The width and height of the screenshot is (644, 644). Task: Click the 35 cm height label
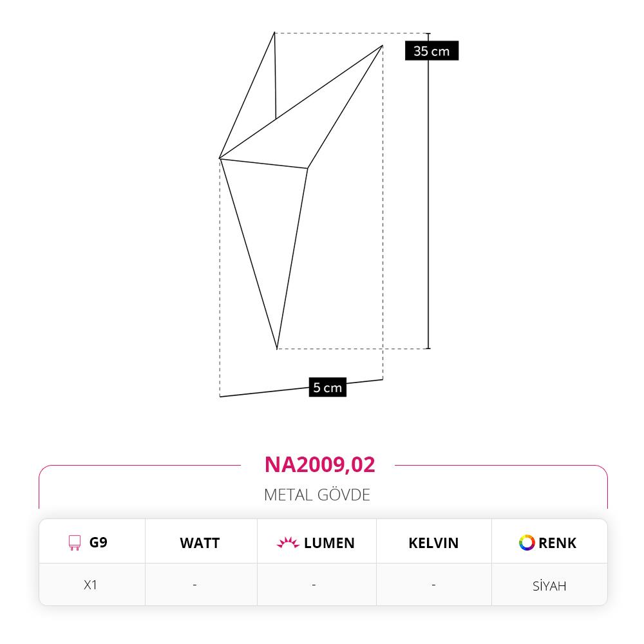point(431,51)
